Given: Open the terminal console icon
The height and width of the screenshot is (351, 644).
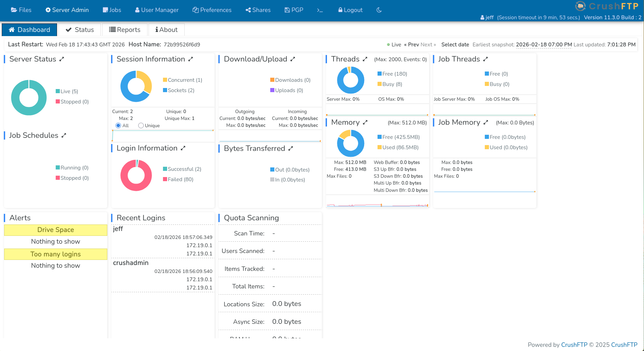Looking at the screenshot, I should [x=320, y=10].
